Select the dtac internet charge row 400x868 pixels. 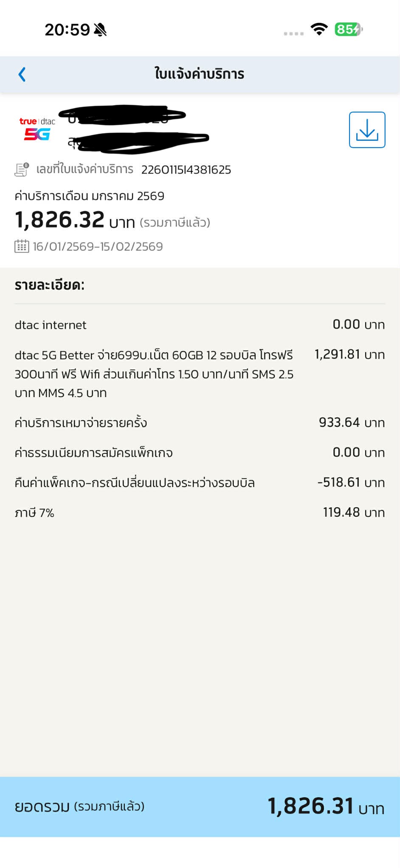tap(200, 325)
